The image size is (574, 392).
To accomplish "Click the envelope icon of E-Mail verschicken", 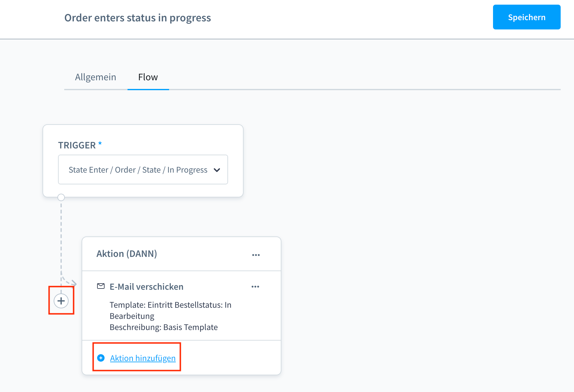I will 101,286.
